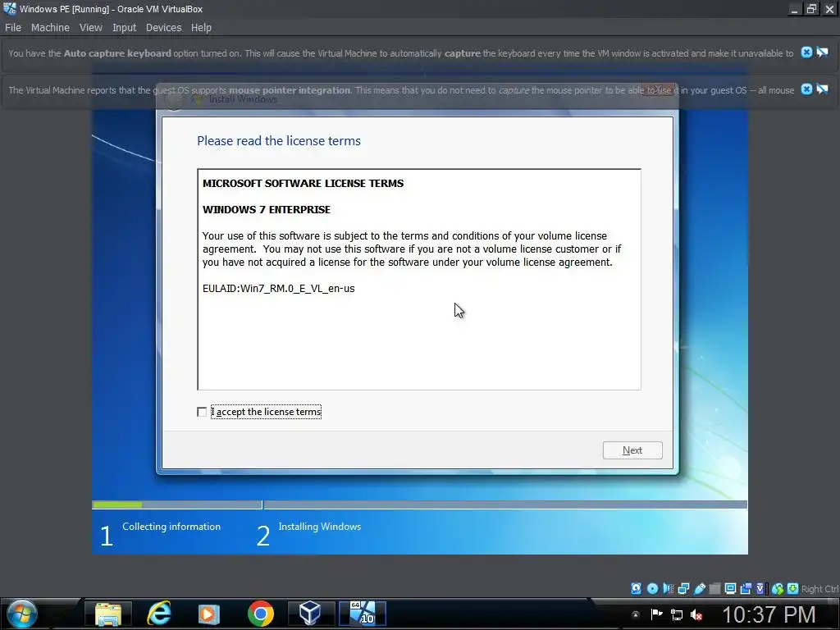Open the Help menu
This screenshot has width=840, height=630.
tap(201, 27)
